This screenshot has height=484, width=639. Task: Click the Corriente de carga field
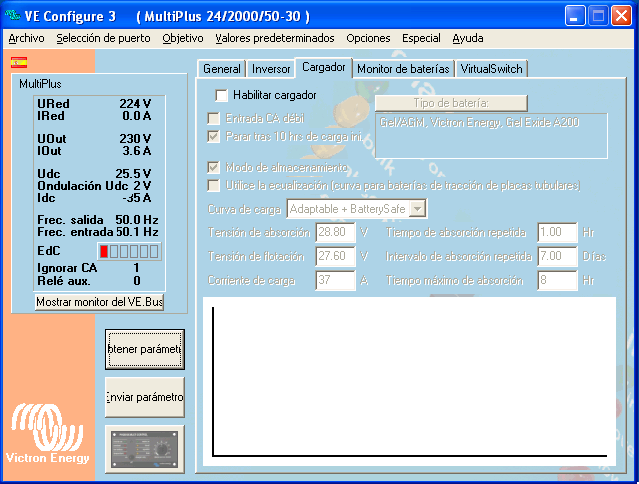(335, 280)
